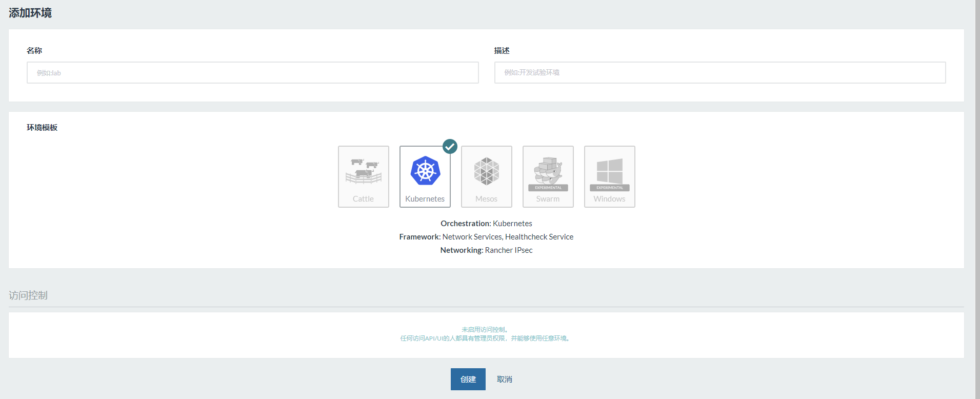
Task: Cancel with the 取消 button
Action: point(504,380)
